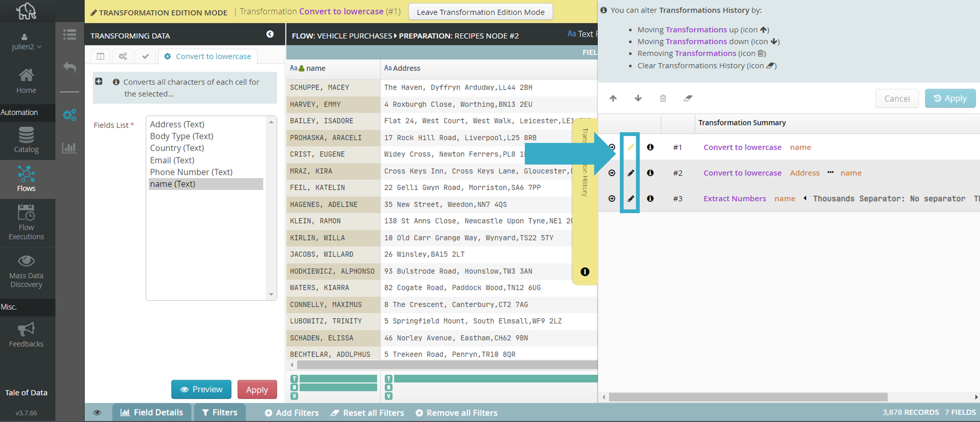The height and width of the screenshot is (422, 980).
Task: Edit transformation #3 with the pencil icon
Action: tap(630, 198)
